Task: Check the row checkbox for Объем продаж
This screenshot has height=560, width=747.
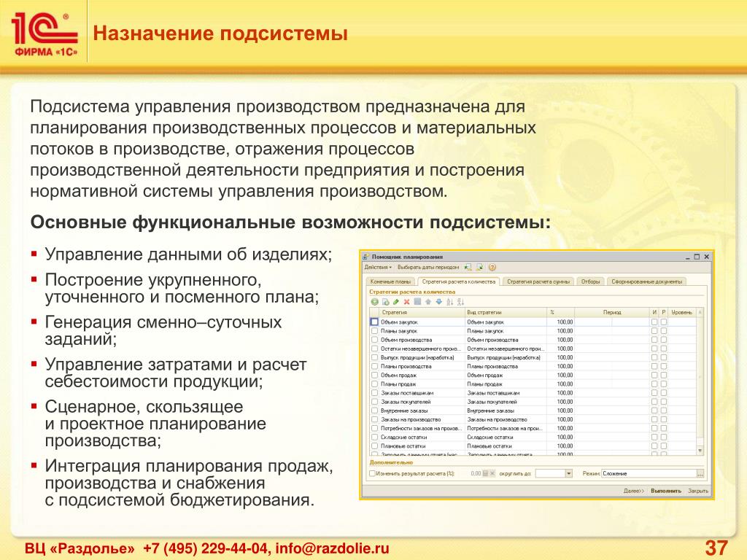Action: pos(374,375)
